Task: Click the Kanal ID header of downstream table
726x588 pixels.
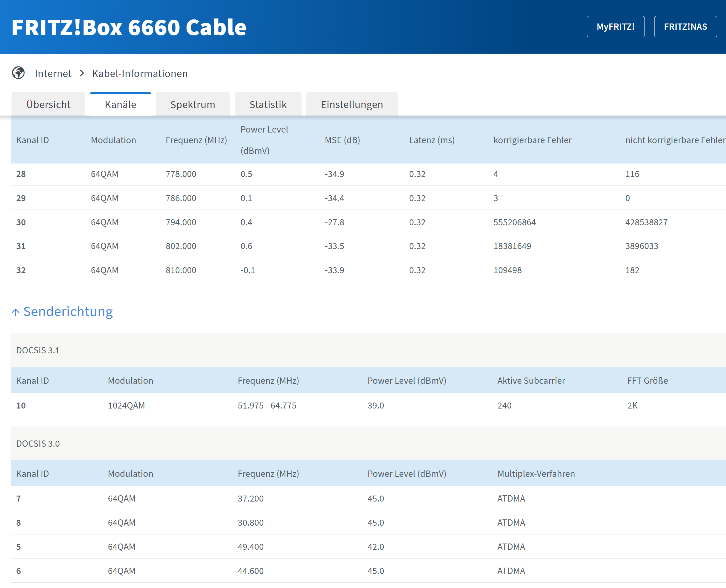Action: tap(33, 140)
